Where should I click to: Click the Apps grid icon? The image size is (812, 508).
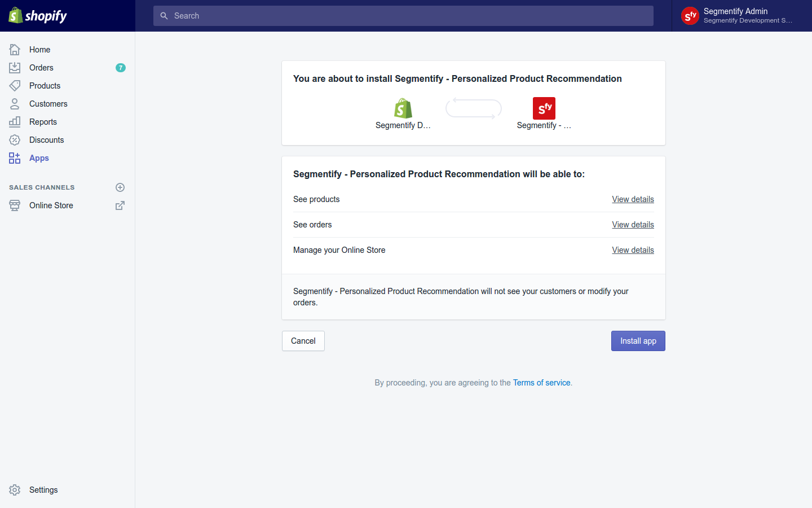point(15,158)
